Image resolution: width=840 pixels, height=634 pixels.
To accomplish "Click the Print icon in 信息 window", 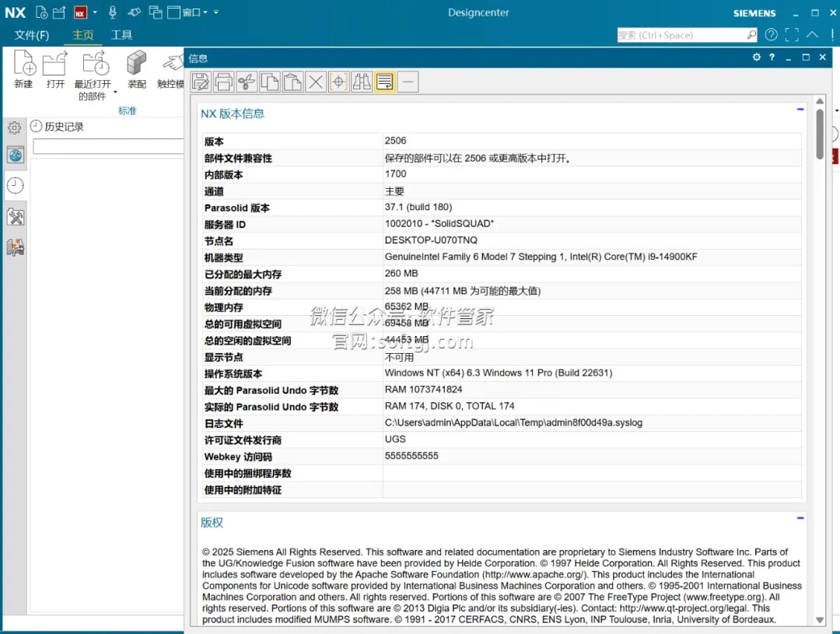I will (x=224, y=82).
